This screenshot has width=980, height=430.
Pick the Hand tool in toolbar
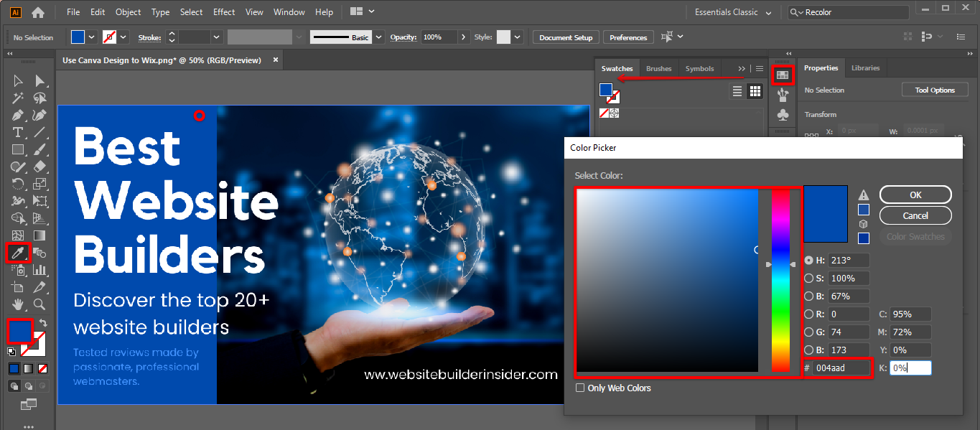coord(18,304)
